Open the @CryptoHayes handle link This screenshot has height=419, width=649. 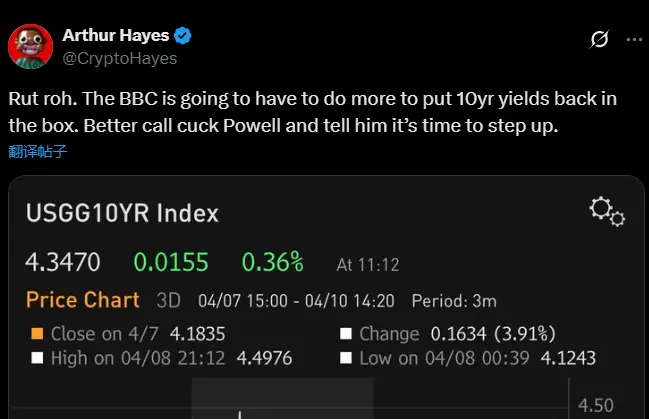(119, 58)
